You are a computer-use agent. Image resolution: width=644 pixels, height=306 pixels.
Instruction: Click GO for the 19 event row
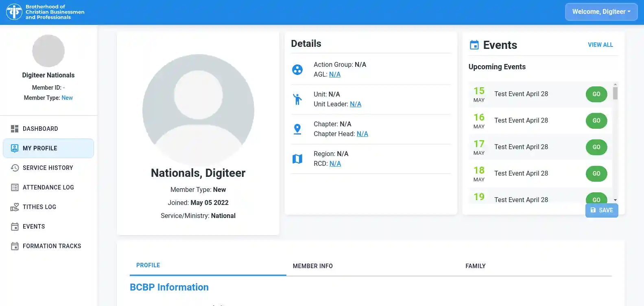[x=596, y=198]
